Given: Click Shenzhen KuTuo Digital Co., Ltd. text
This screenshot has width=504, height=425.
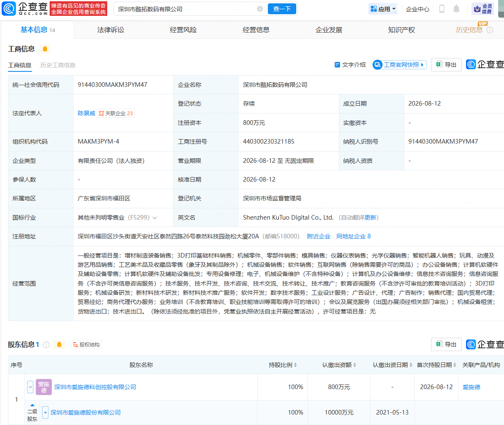Looking at the screenshot, I should coord(288,218).
